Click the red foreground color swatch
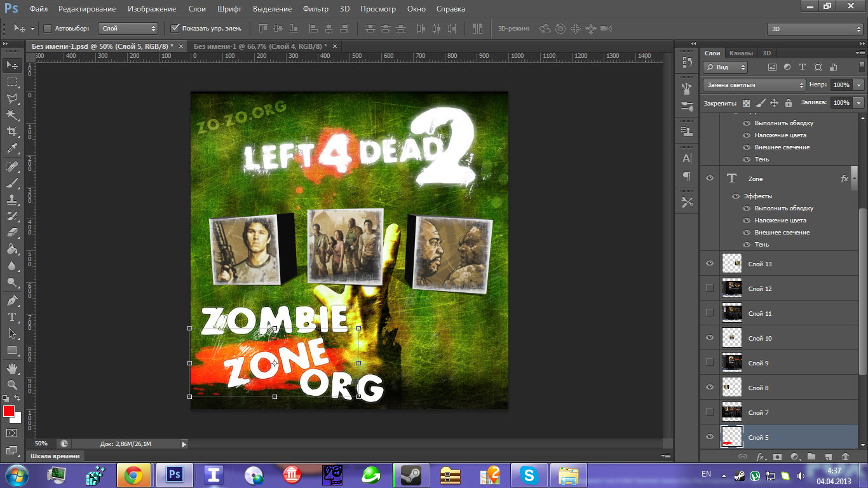This screenshot has width=868, height=488. [9, 411]
